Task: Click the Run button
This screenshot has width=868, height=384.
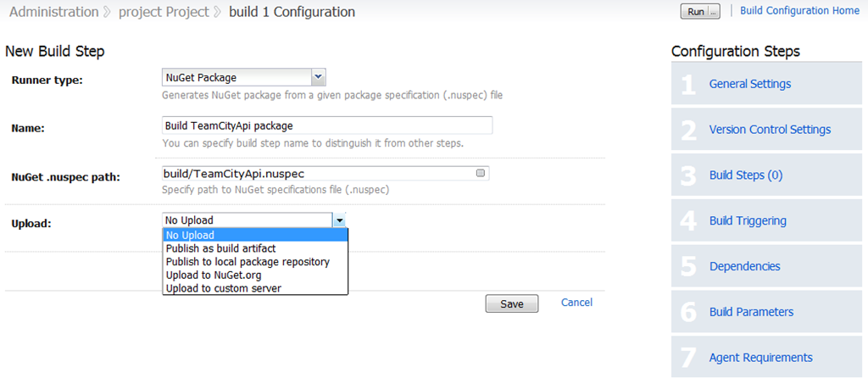Action: (x=695, y=12)
